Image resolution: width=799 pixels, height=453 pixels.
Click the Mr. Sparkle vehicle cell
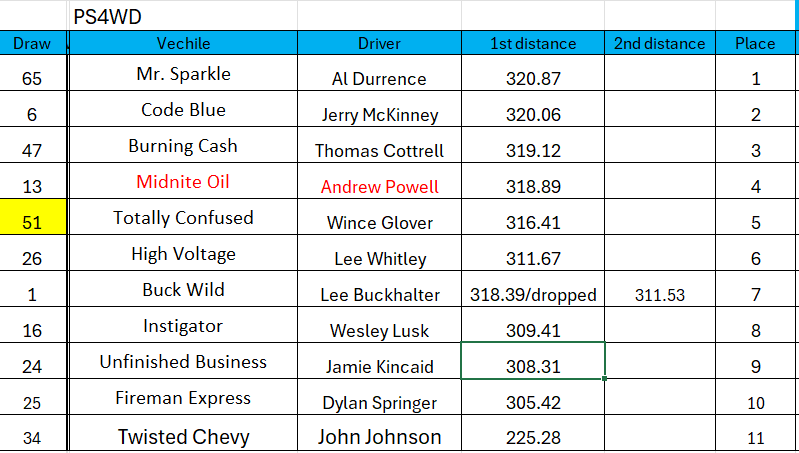[183, 74]
